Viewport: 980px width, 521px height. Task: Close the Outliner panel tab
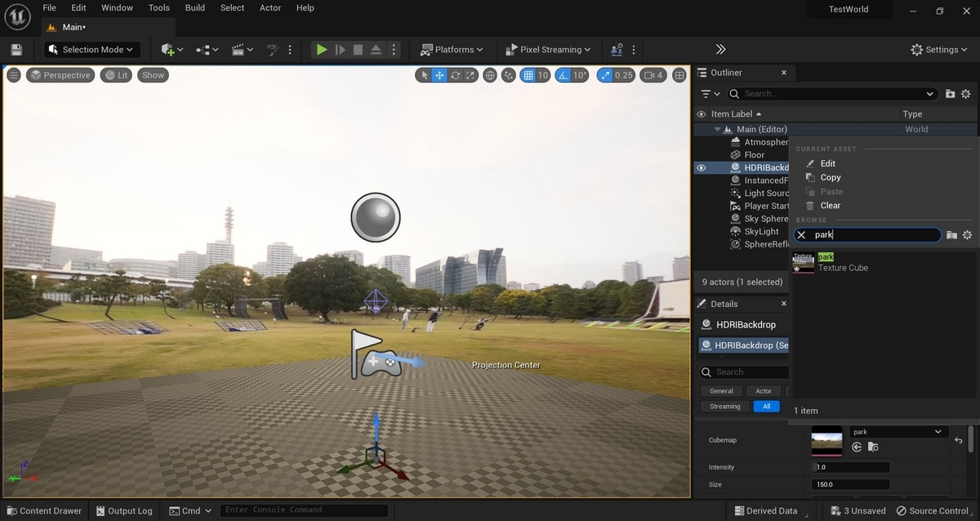783,73
